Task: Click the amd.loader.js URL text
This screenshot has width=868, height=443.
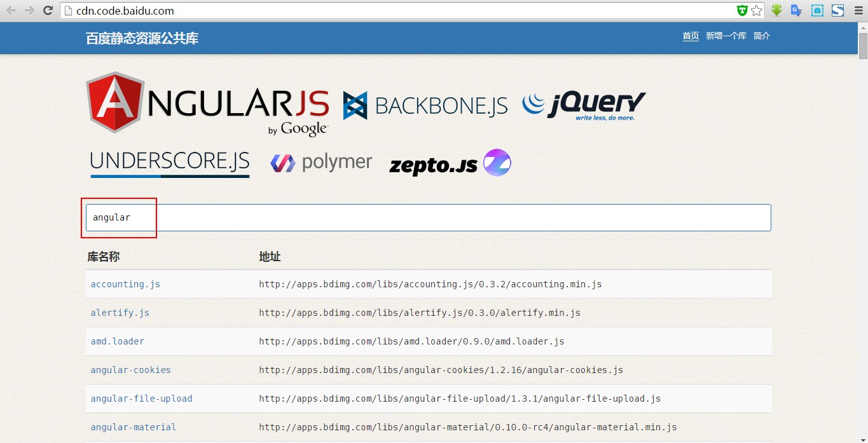Action: point(411,341)
